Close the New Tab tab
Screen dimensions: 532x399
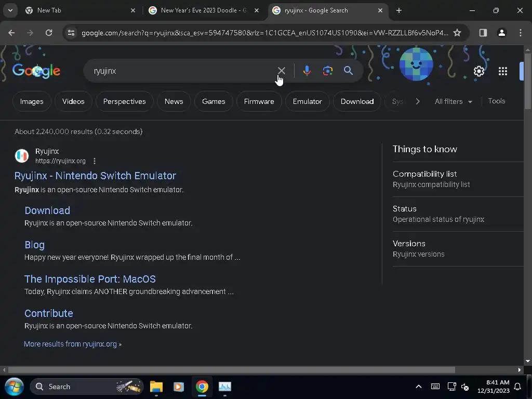pos(133,10)
